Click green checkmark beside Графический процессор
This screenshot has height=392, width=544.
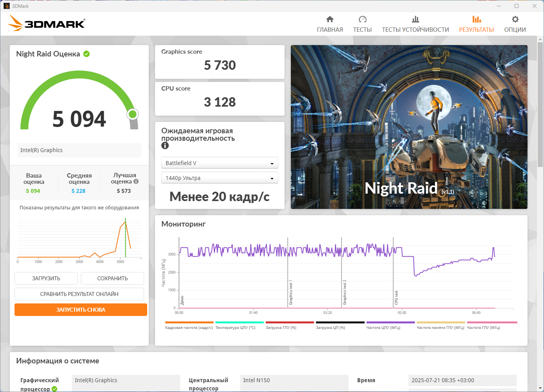coord(54,389)
